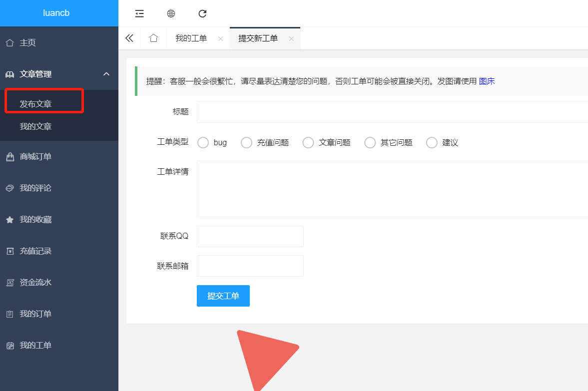Viewport: 588px width, 391px height.
Task: Click the refresh page icon
Action: click(x=202, y=13)
